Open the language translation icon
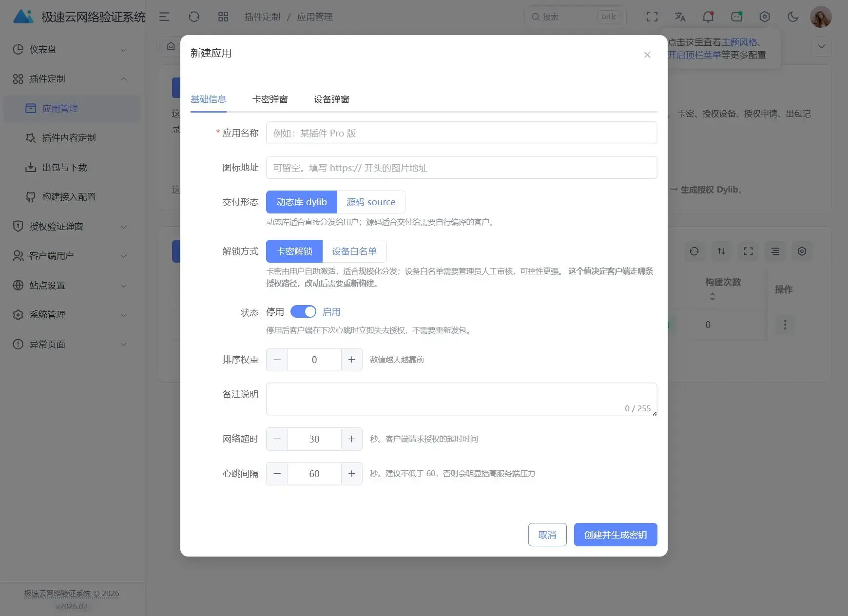This screenshot has width=848, height=616. click(x=680, y=17)
